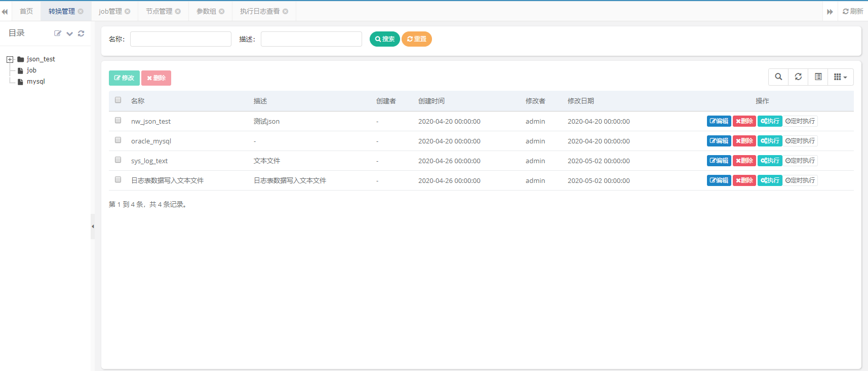Image resolution: width=868 pixels, height=371 pixels.
Task: Click the 修改日期 column header
Action: pos(581,101)
